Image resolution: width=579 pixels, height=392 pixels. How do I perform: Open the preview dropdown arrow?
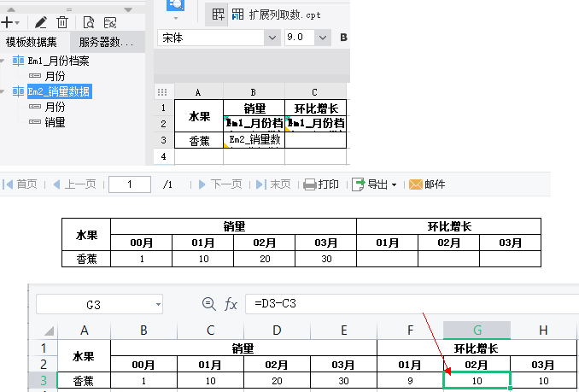point(176,19)
